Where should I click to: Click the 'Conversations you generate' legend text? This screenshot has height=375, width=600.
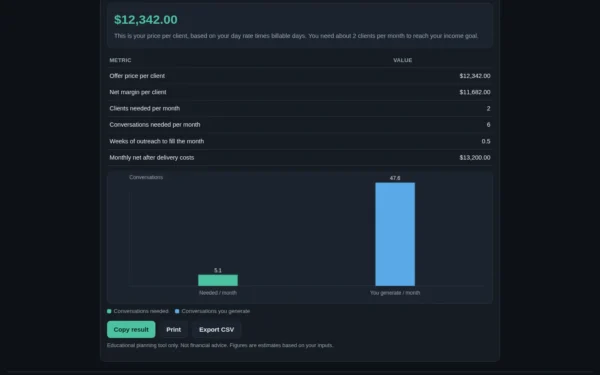pyautogui.click(x=216, y=311)
